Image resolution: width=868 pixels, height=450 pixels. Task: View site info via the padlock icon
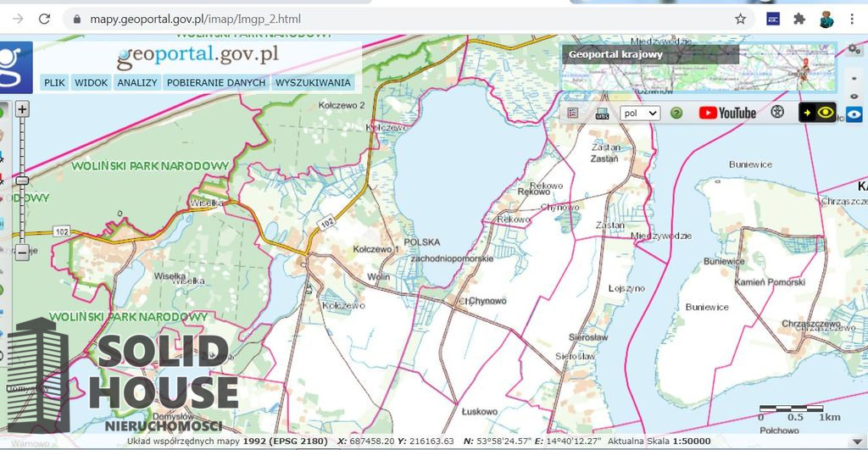(77, 19)
